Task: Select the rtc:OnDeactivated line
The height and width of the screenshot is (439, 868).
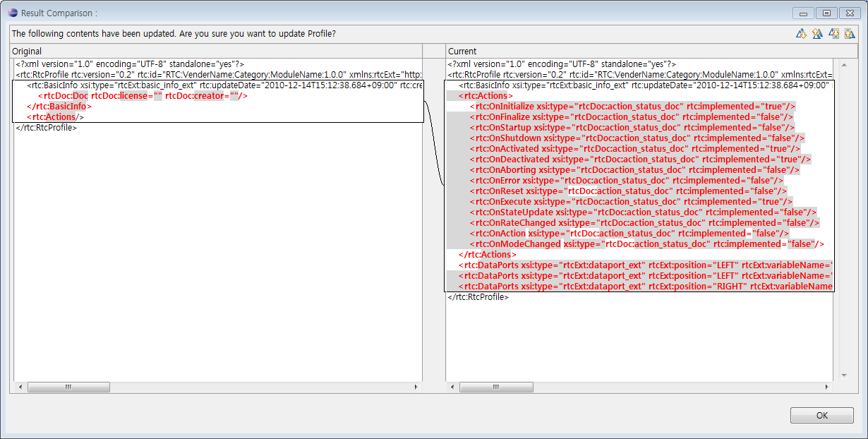Action: tap(640, 160)
